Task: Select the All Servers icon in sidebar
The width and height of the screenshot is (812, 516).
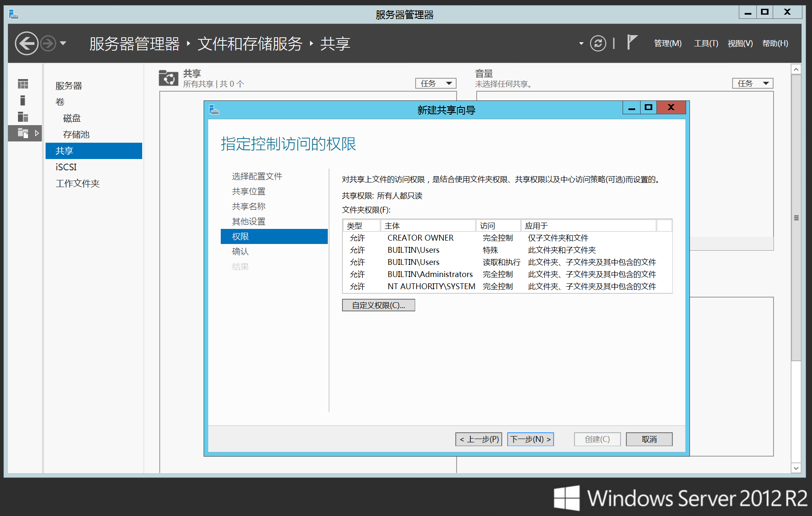Action: point(23,117)
